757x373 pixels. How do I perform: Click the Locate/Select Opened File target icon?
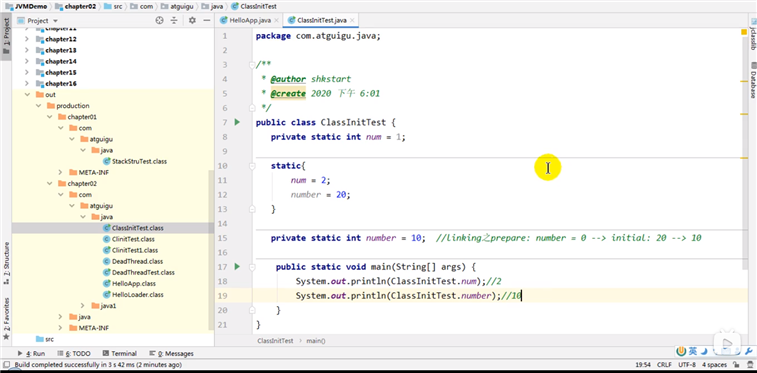[x=160, y=21]
